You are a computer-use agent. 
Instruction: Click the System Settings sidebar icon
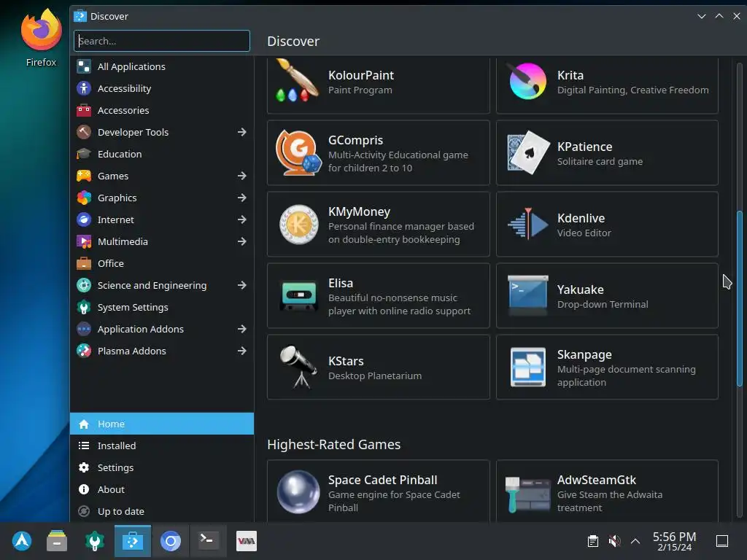[84, 307]
